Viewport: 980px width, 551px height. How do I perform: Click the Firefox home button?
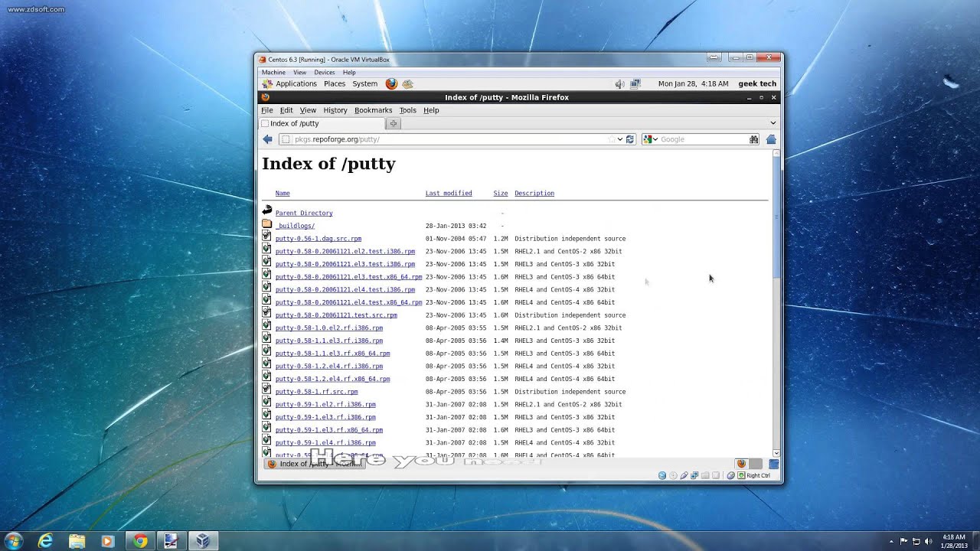[771, 139]
